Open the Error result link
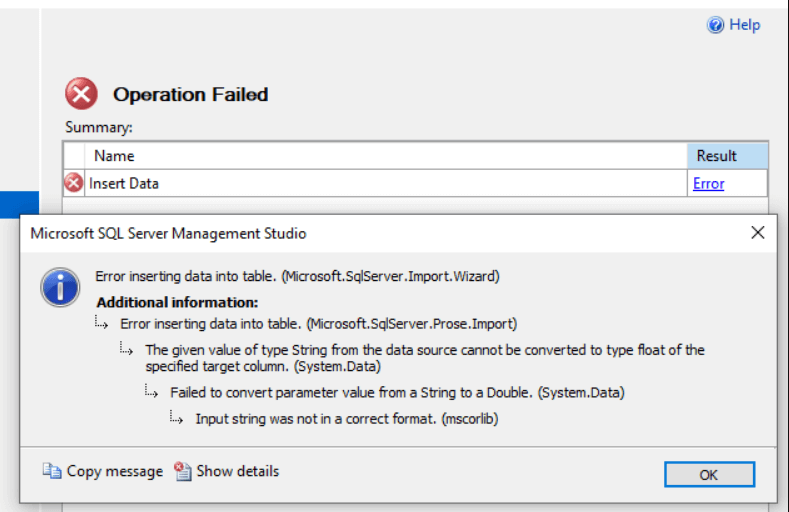The width and height of the screenshot is (789, 512). click(708, 184)
